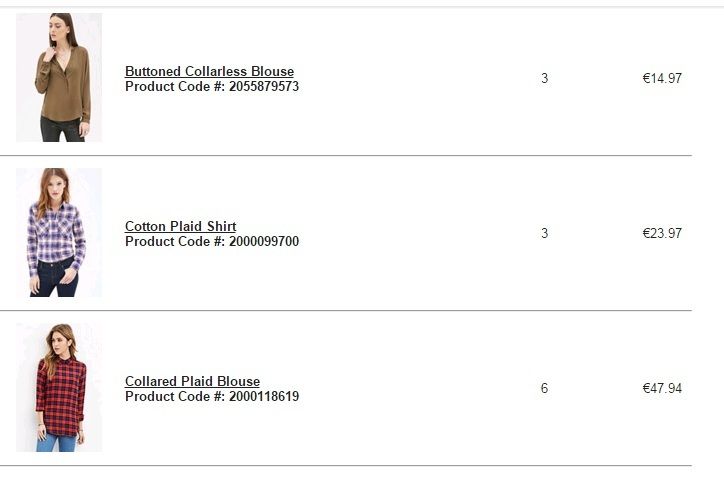Open the Buttoned Collarless Blouse product image
Viewport: 724px width, 478px height.
(59, 77)
